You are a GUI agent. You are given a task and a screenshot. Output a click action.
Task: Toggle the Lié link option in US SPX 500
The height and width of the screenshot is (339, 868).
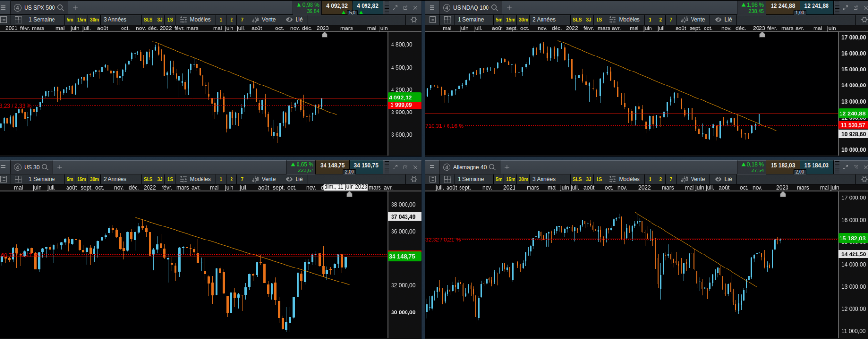(x=295, y=20)
